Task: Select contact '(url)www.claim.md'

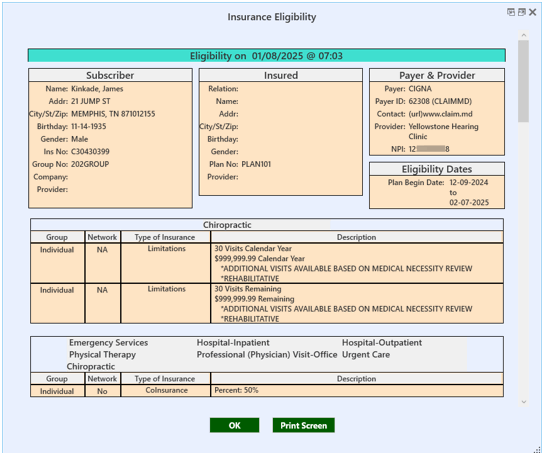Action: click(x=441, y=114)
